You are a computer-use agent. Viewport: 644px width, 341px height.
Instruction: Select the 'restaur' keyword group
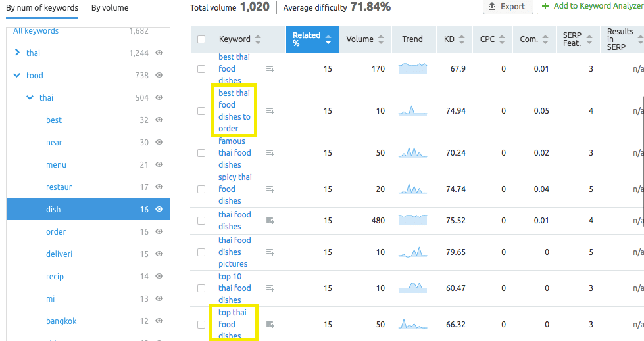(59, 187)
